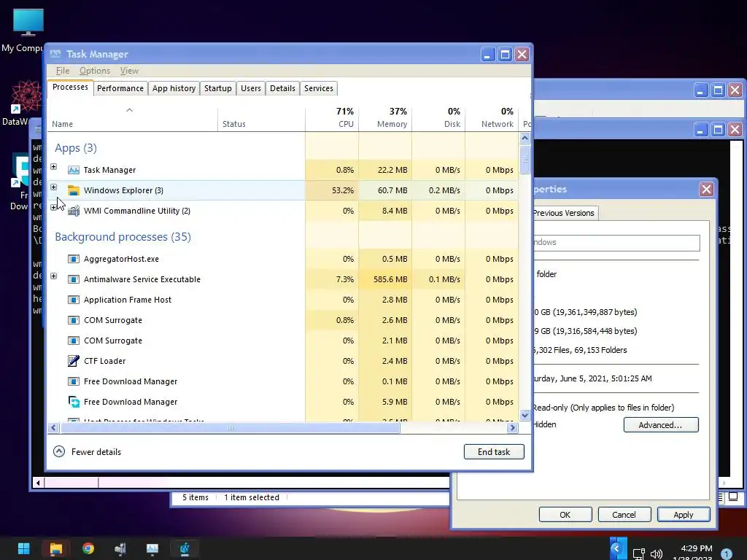Sort by the CPU column header
This screenshot has height=560, width=747.
pyautogui.click(x=332, y=117)
